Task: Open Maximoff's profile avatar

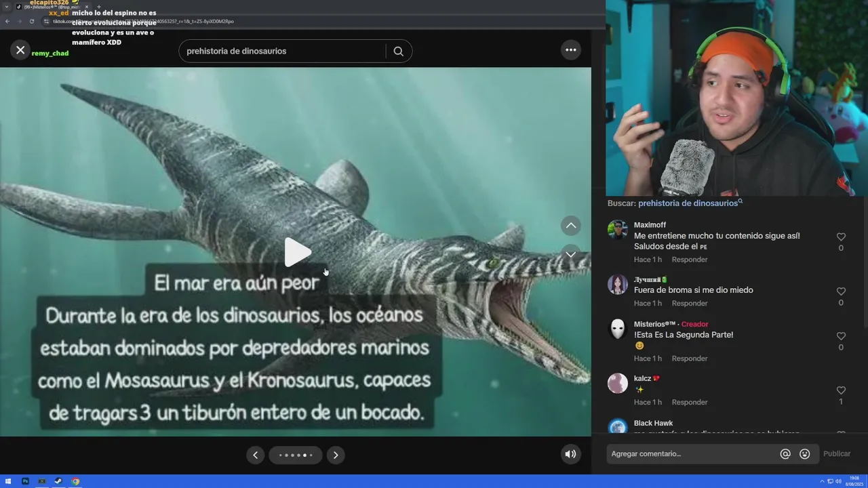Action: [x=618, y=230]
